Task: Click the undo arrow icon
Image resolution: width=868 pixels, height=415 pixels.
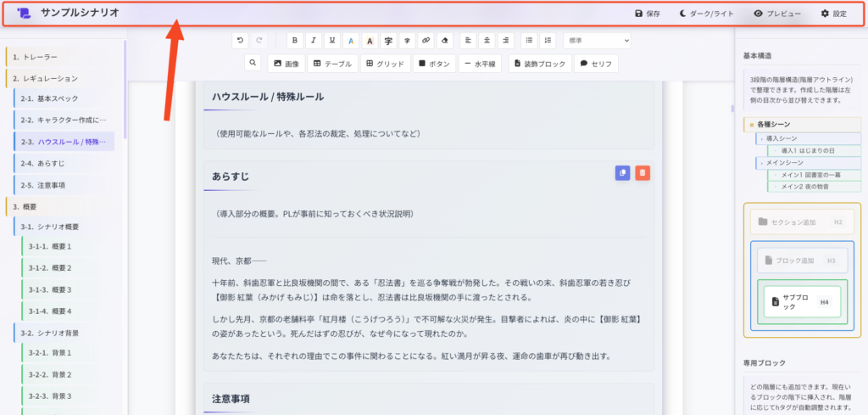Action: point(240,40)
